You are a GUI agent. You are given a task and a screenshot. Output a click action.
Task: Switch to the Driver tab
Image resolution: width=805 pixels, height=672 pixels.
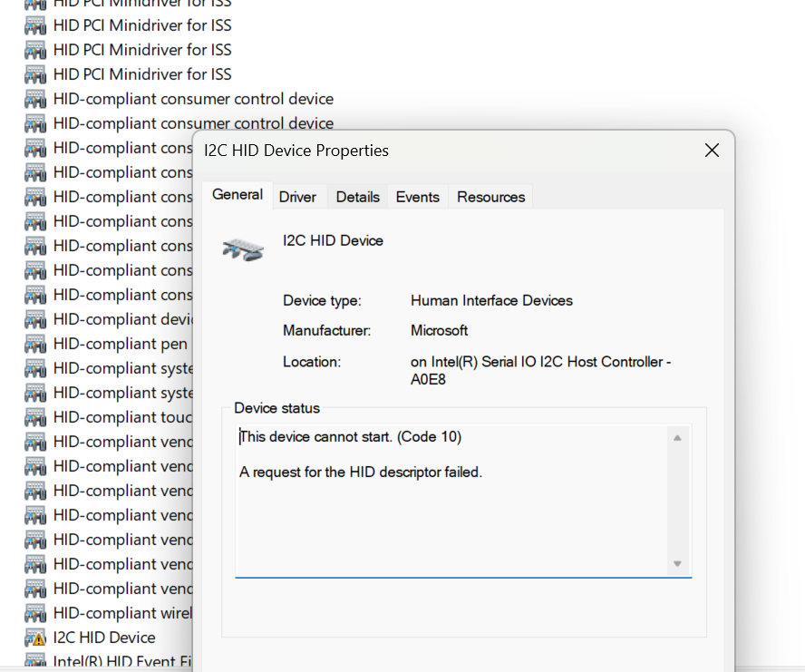(x=297, y=197)
